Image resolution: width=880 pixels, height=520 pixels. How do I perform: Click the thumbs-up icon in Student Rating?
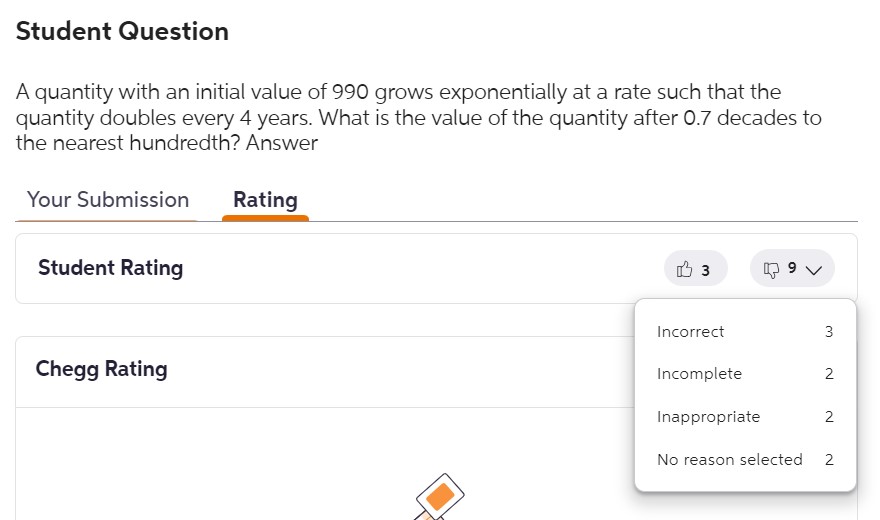click(x=685, y=269)
